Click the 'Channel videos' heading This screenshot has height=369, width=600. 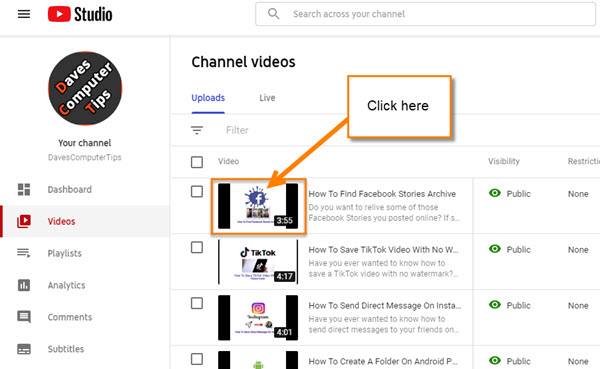(x=243, y=62)
